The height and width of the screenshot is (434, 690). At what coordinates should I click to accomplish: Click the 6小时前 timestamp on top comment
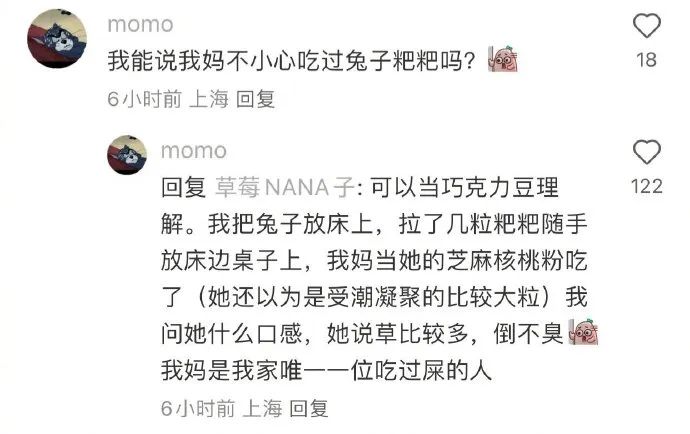click(144, 99)
